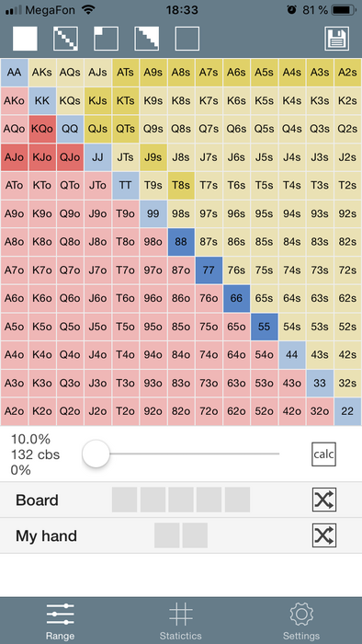The height and width of the screenshot is (644, 362).
Task: Toggle the AA hand cell
Action: 15,73
